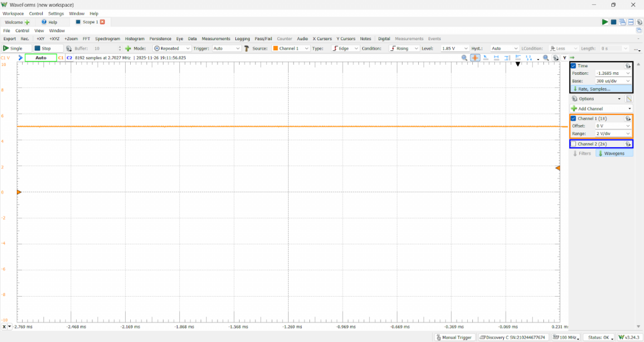Click the orange crosshair quick measure icon
This screenshot has width=644, height=342.
pos(475,58)
